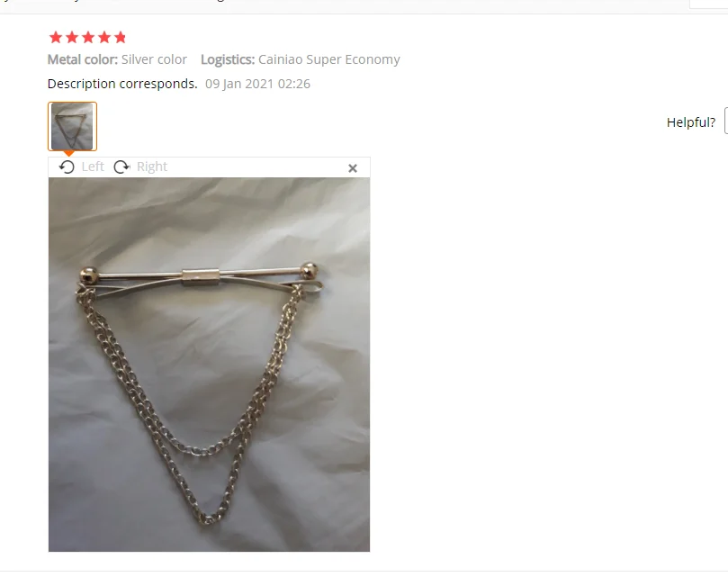Rotate the review photo clockwise using the Right icon
The height and width of the screenshot is (577, 728).
pos(121,167)
